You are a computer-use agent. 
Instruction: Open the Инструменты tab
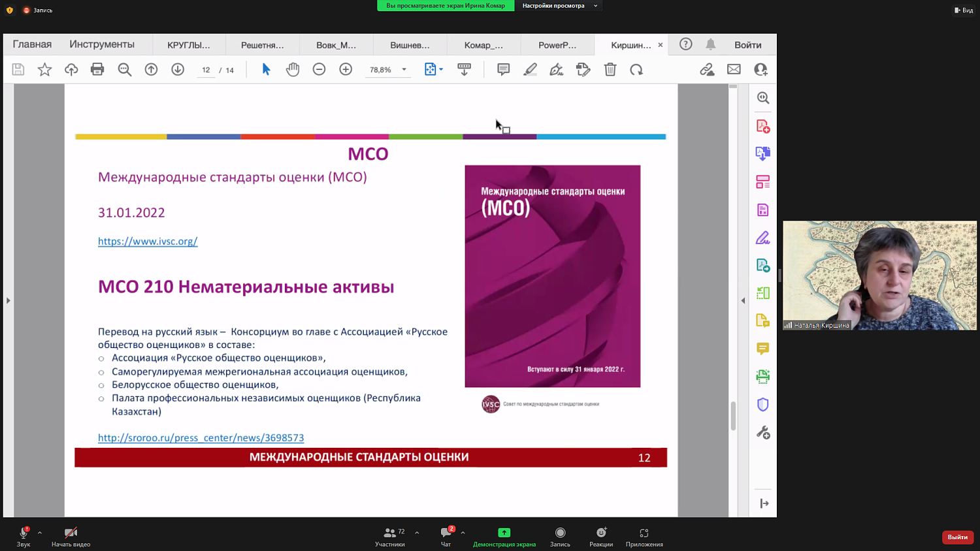click(102, 44)
